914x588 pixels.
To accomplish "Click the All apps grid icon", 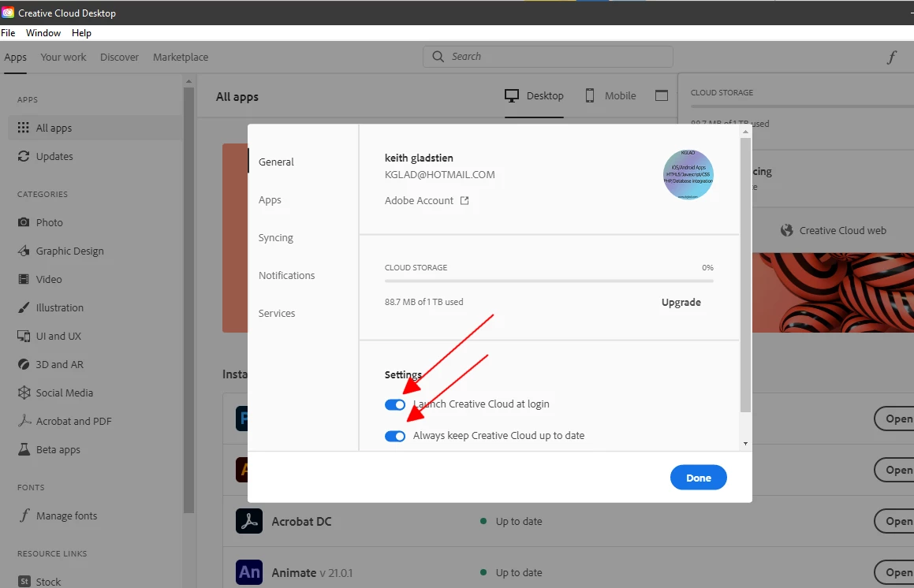I will tap(24, 128).
